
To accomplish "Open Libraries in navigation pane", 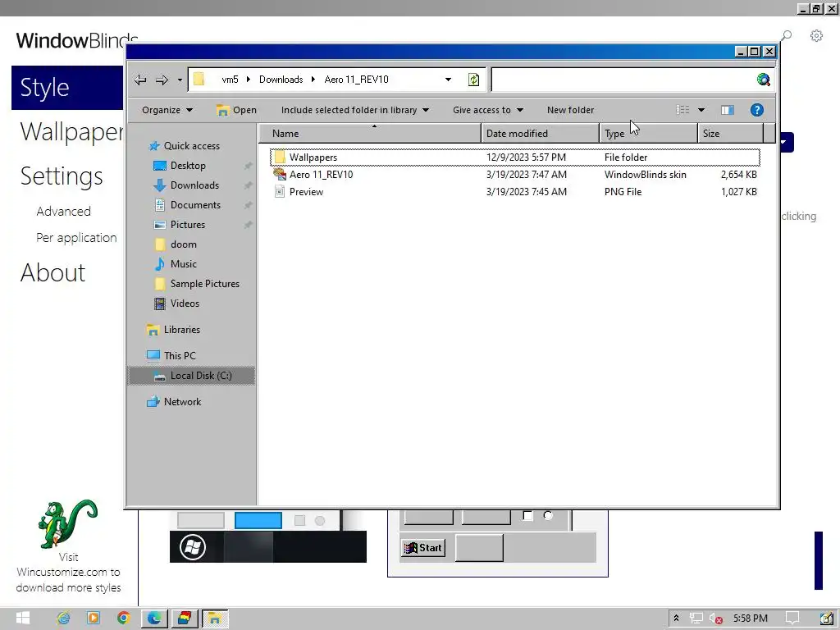I will (173, 330).
